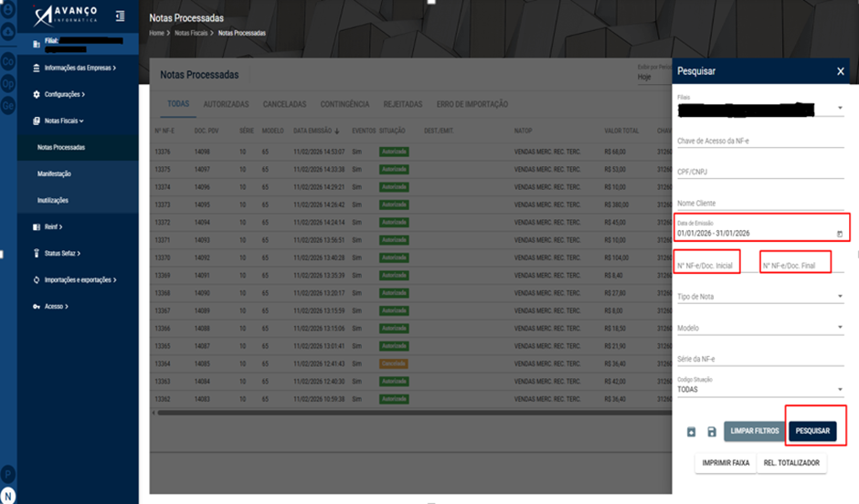Click the Notas Fiscais document icon
The width and height of the screenshot is (859, 504).
(37, 121)
